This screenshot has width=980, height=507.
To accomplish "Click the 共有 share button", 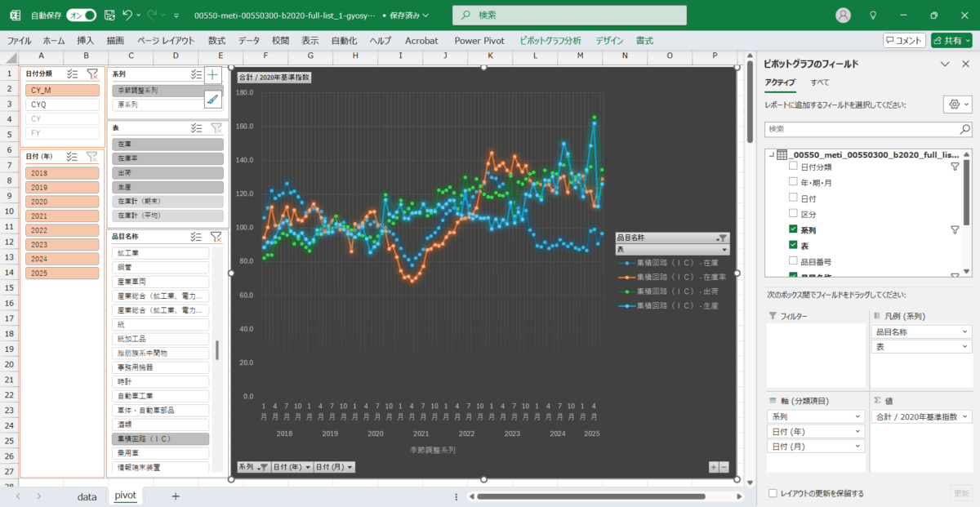I will 951,40.
